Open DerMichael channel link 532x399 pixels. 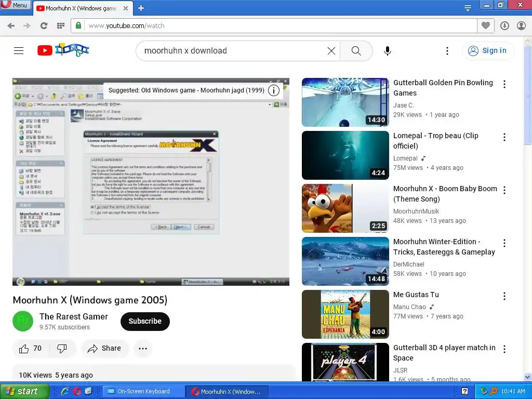point(409,264)
